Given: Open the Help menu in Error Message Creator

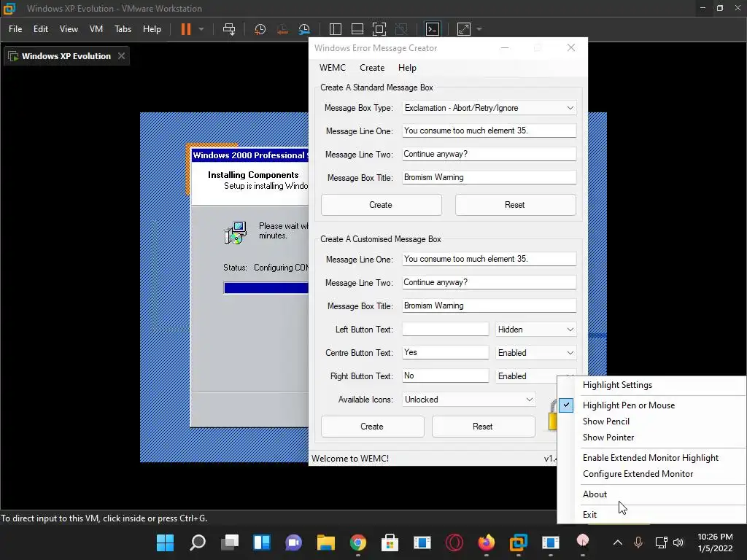Looking at the screenshot, I should click(407, 68).
